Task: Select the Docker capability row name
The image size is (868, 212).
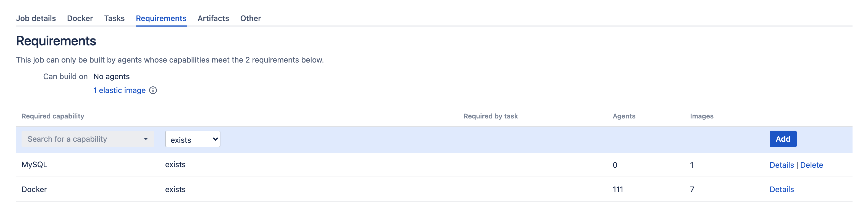Action: tap(34, 189)
